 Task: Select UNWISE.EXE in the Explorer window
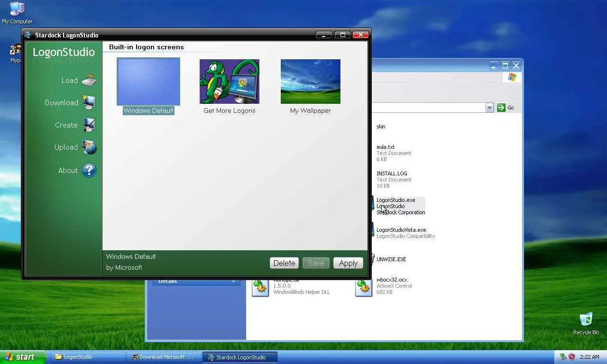(x=391, y=259)
